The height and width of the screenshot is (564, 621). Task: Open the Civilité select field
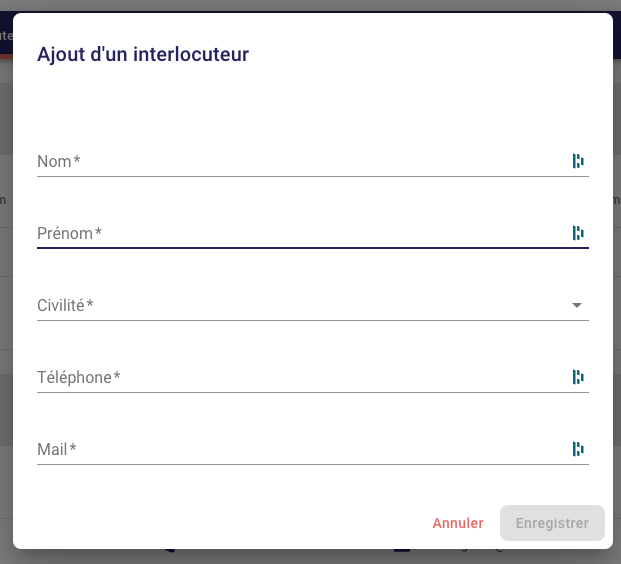(300, 306)
